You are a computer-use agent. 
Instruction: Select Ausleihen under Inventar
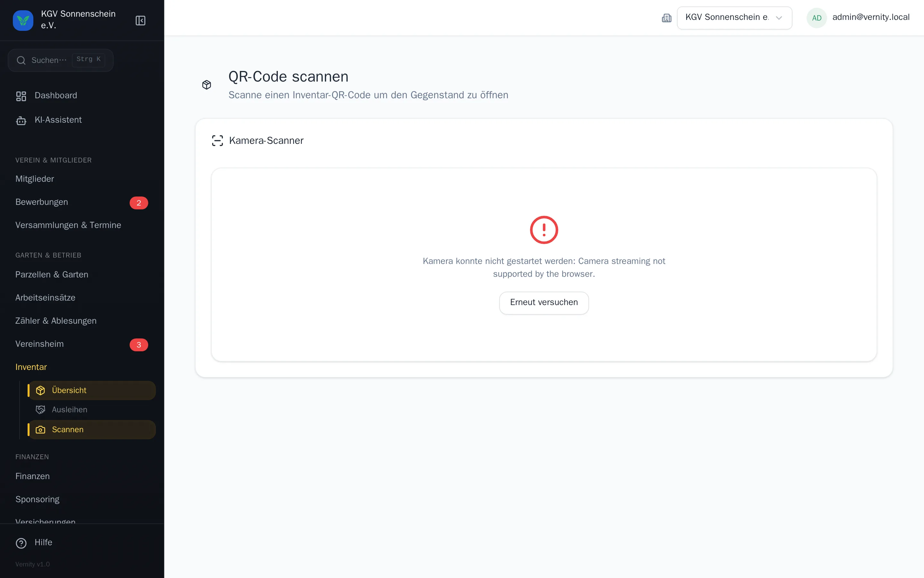[x=92, y=410]
